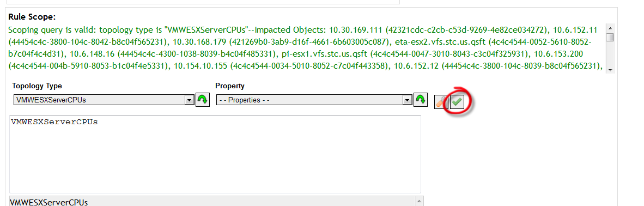Click the Rule Scope results scrollbar down arrow
This screenshot has width=644, height=206.
pos(610,70)
